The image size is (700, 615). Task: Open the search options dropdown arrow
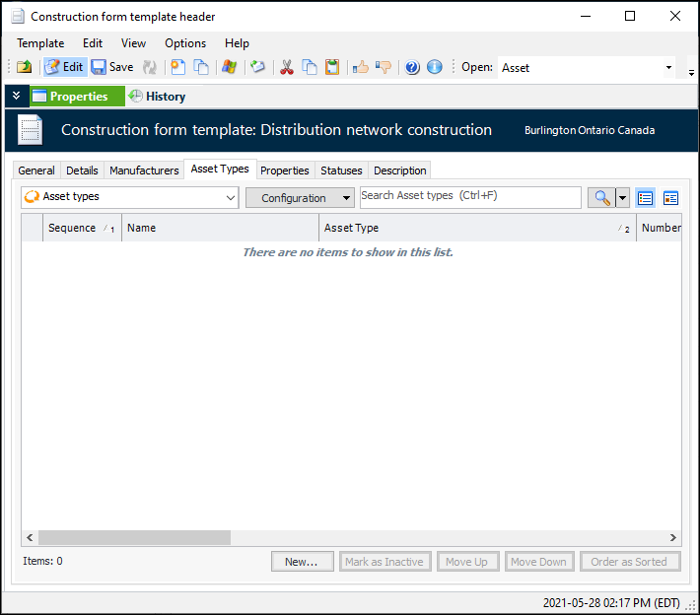(622, 197)
